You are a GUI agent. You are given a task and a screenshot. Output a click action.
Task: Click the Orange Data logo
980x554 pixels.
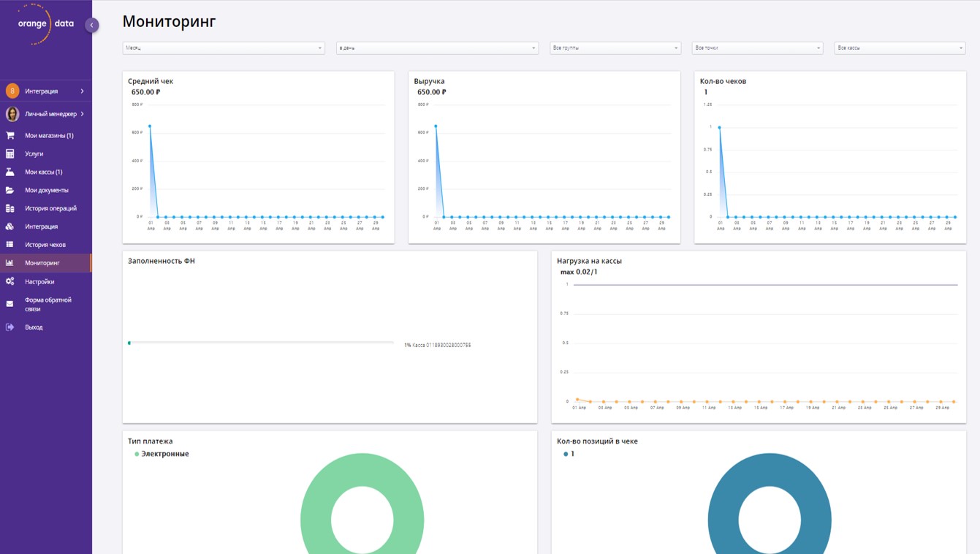pyautogui.click(x=45, y=24)
